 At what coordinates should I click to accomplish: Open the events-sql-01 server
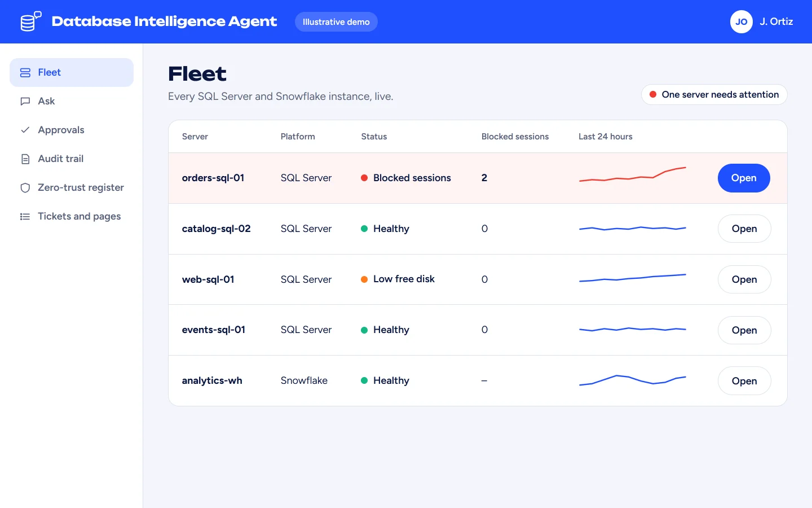pos(744,330)
